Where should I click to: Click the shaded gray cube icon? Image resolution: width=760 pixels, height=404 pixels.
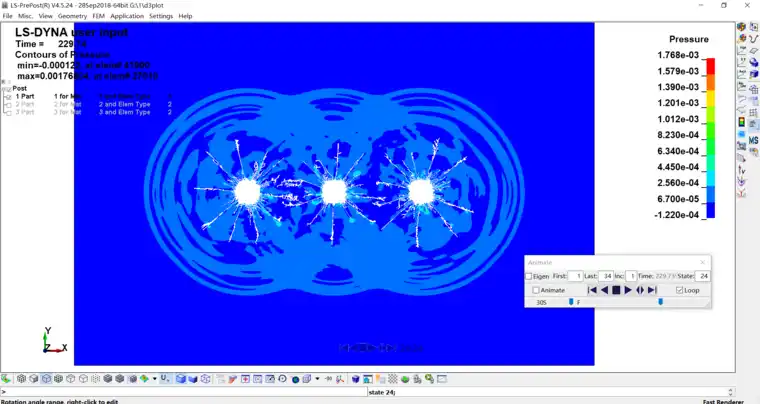[x=108, y=379]
